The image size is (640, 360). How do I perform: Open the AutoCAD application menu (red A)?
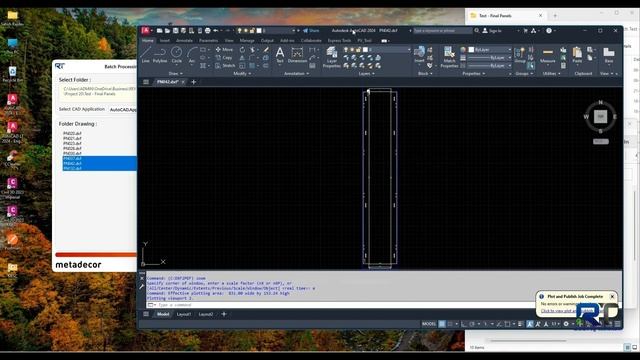click(x=145, y=31)
